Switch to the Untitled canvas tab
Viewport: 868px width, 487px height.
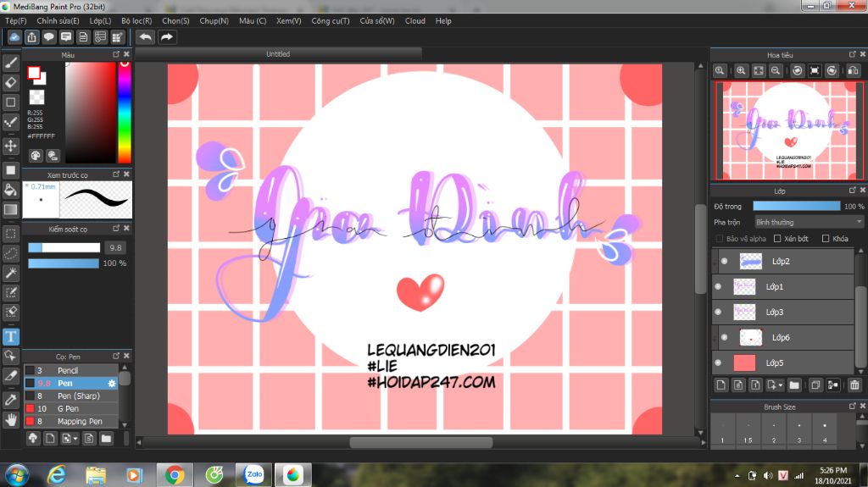click(278, 53)
